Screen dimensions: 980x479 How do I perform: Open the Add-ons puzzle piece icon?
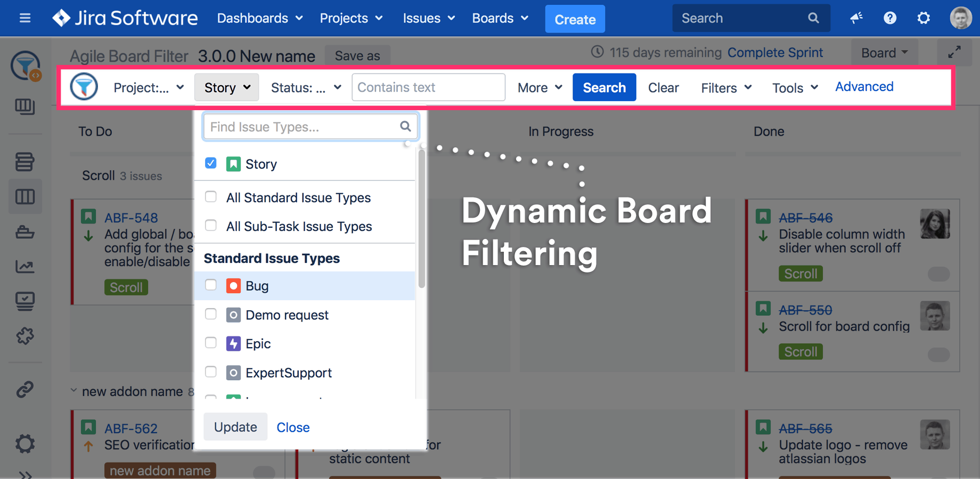click(25, 336)
